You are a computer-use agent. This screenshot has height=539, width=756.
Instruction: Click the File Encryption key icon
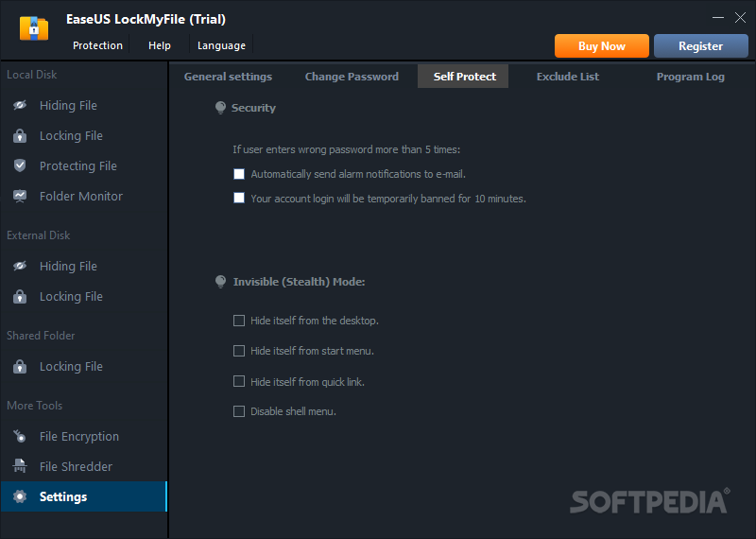(20, 436)
